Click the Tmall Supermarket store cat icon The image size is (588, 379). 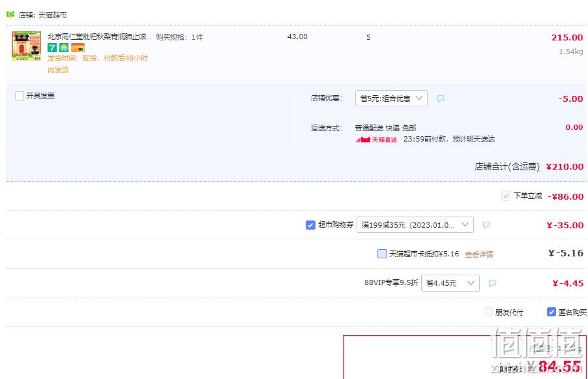pos(10,14)
